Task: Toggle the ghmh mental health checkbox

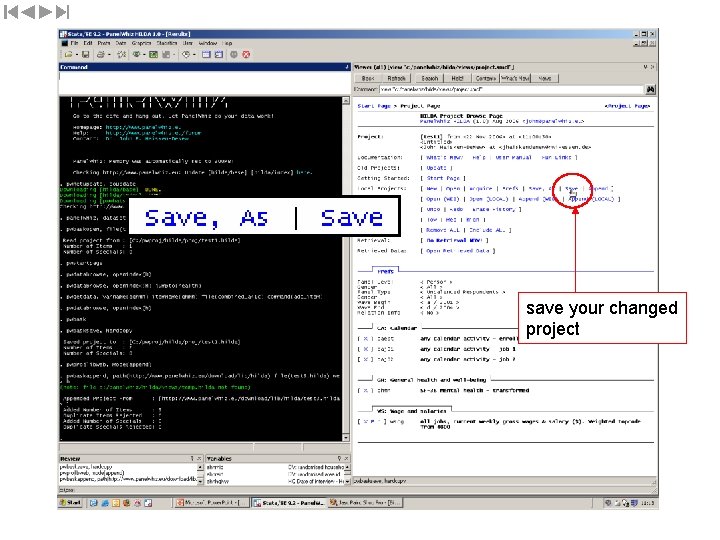Action: (x=366, y=391)
